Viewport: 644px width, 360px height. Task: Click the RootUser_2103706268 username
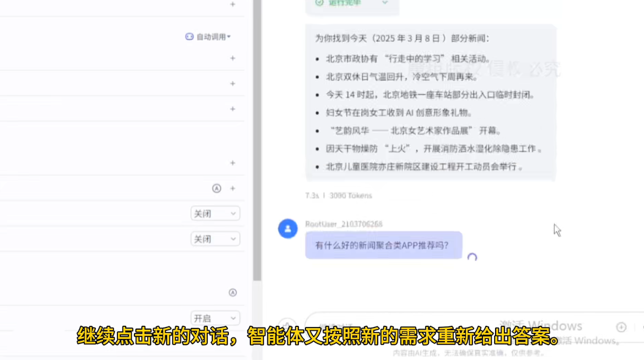tap(344, 224)
